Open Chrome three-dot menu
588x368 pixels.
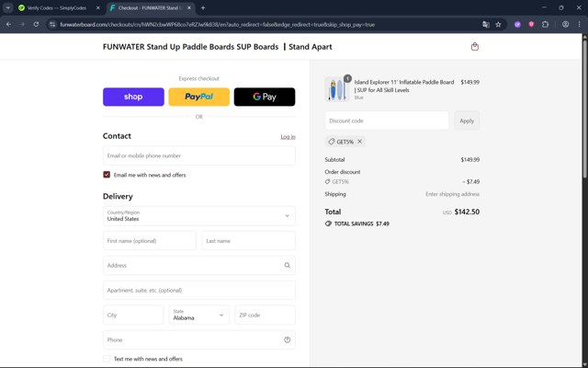pos(579,25)
